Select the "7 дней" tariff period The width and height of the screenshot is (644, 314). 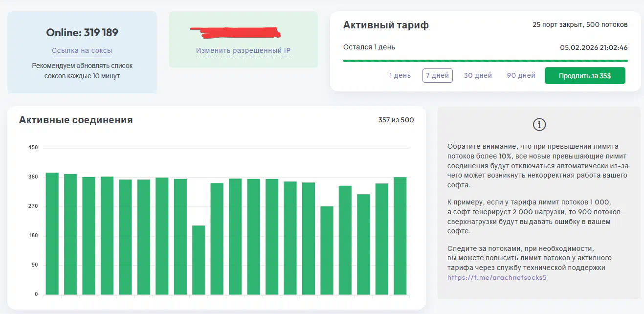click(x=438, y=75)
